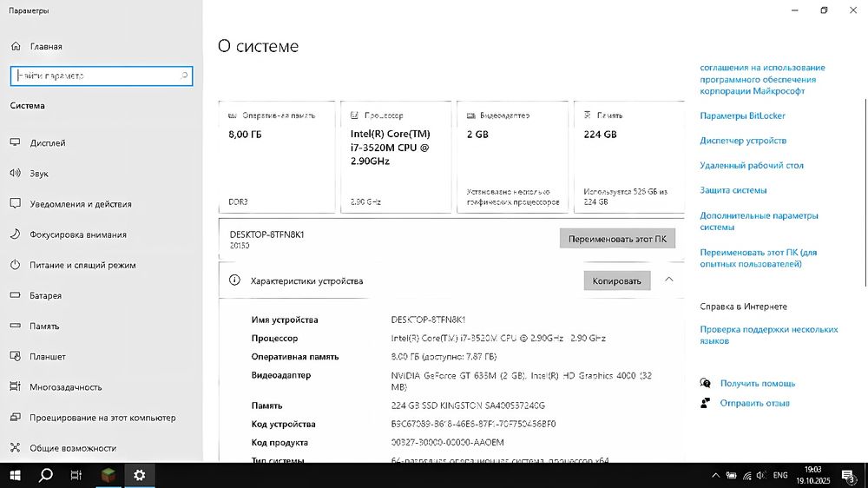The width and height of the screenshot is (868, 488).
Task: Click the Звук speaker icon in sidebar
Action: point(16,173)
